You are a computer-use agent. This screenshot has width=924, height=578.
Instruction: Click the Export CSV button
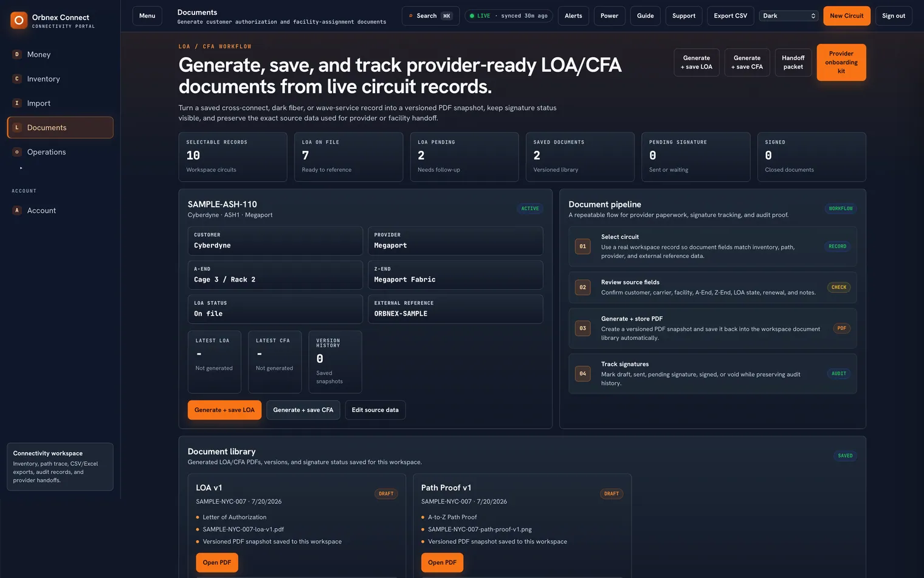point(731,16)
